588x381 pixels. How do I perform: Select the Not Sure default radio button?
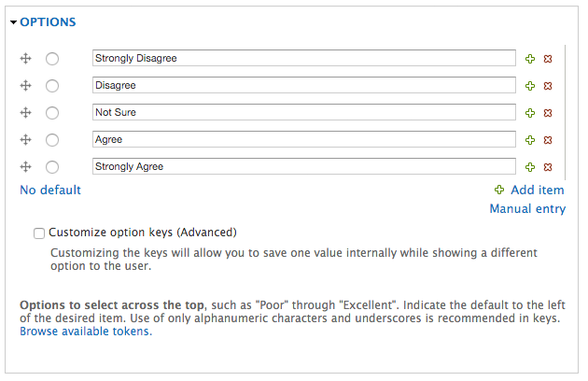(x=52, y=113)
